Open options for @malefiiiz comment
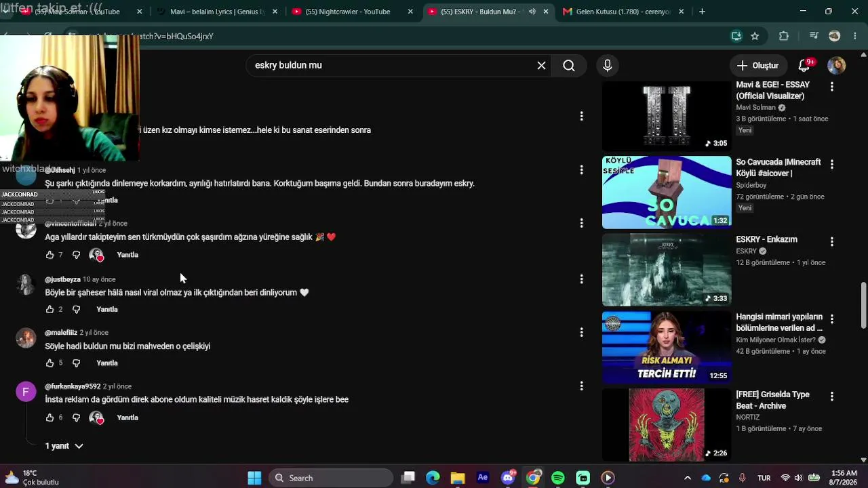868x488 pixels. pyautogui.click(x=581, y=332)
